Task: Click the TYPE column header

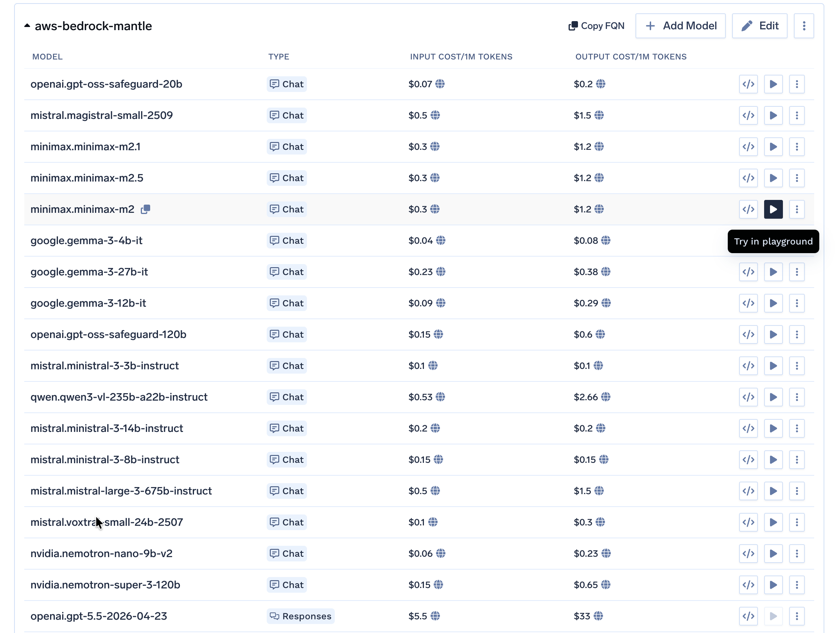Action: (x=279, y=57)
